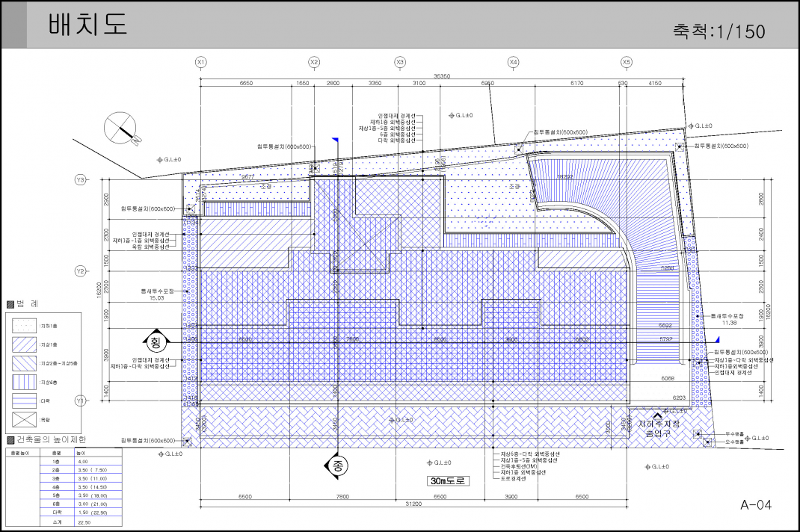
Task: Click the 우수맨홀 manhole symbol
Action: [x=698, y=433]
